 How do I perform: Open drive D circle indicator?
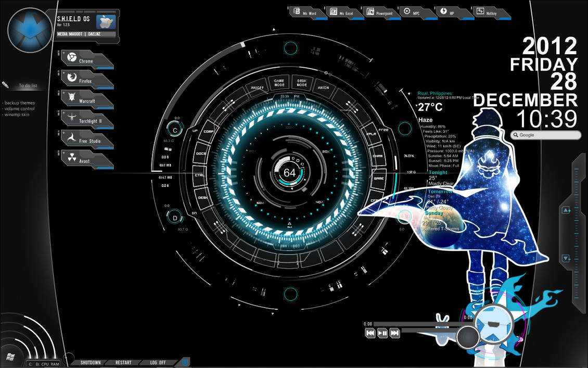175,218
